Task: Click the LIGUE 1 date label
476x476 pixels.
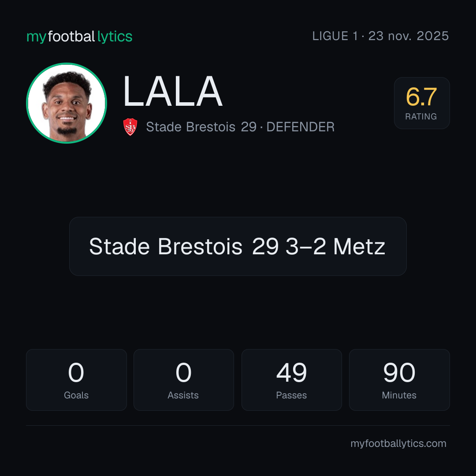Action: [x=380, y=36]
